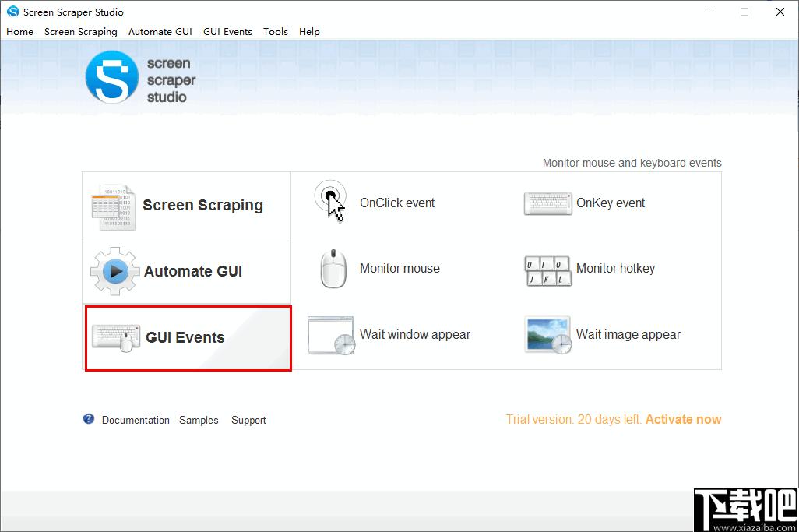Open the Tools menu

[x=275, y=32]
